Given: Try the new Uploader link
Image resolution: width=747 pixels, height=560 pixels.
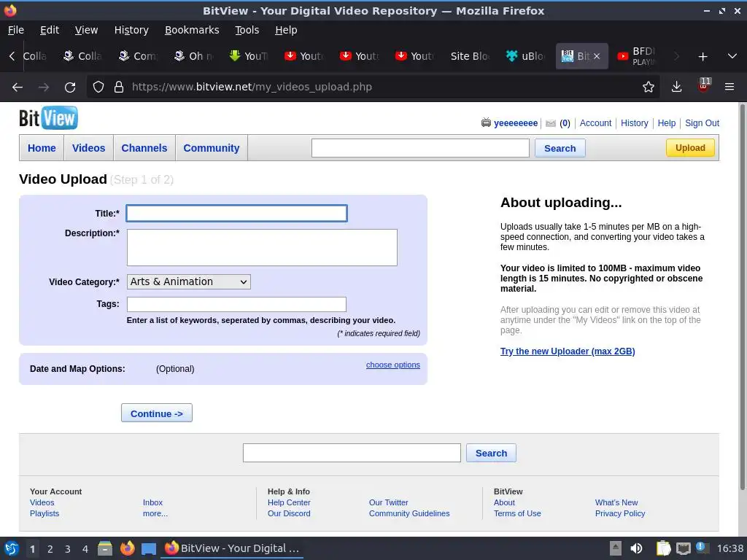Looking at the screenshot, I should point(568,351).
